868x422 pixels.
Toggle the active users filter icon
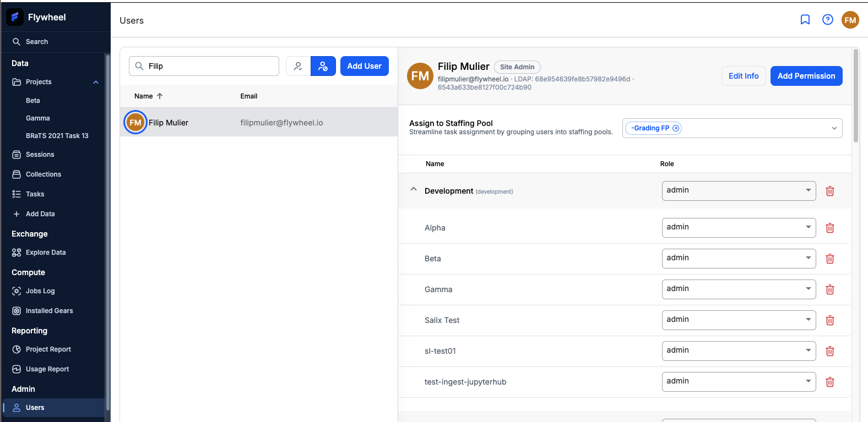[x=298, y=66]
